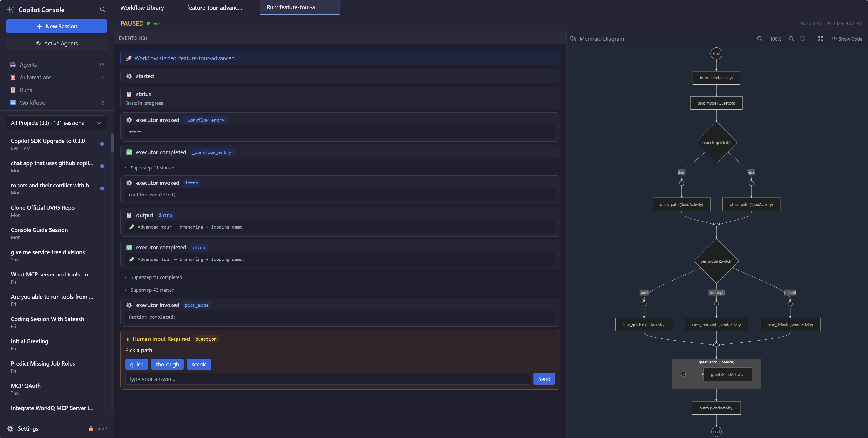This screenshot has height=438, width=868.
Task: Start a New Session
Action: (x=57, y=26)
